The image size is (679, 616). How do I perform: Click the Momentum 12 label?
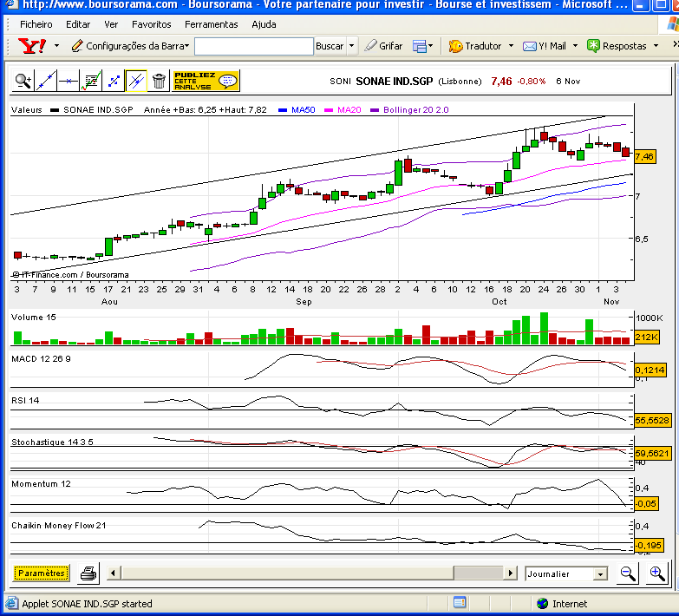(41, 483)
